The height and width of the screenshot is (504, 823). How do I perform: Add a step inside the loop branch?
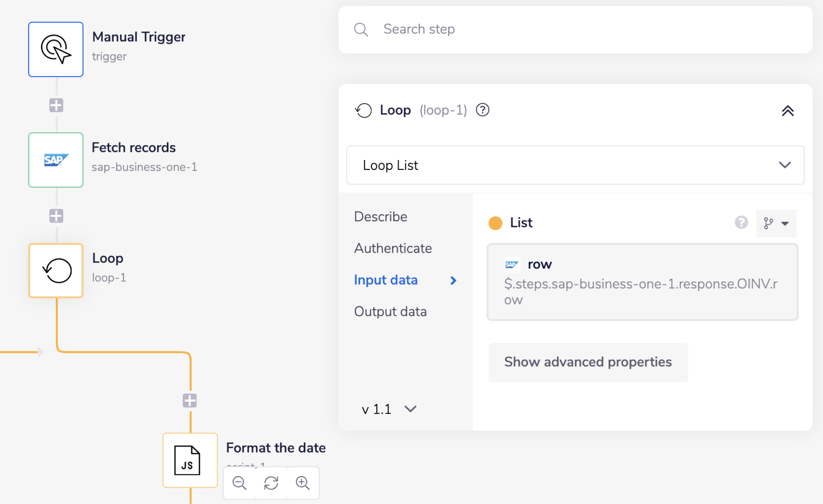coord(190,400)
